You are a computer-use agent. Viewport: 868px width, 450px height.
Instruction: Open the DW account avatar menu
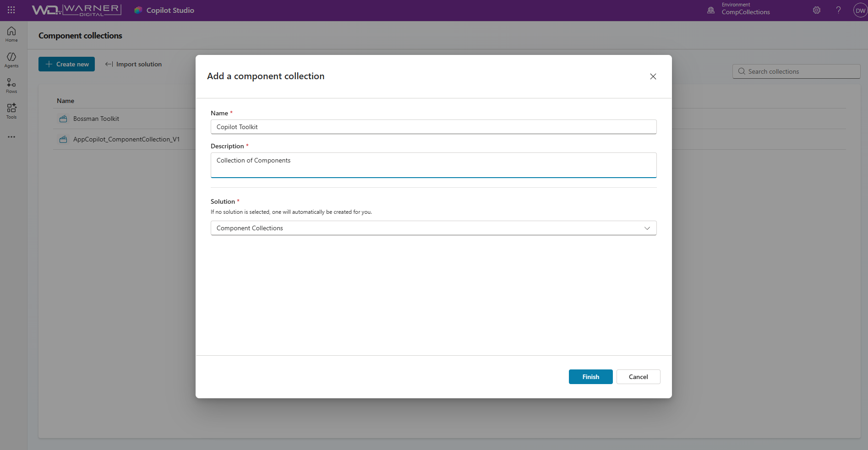click(x=860, y=11)
